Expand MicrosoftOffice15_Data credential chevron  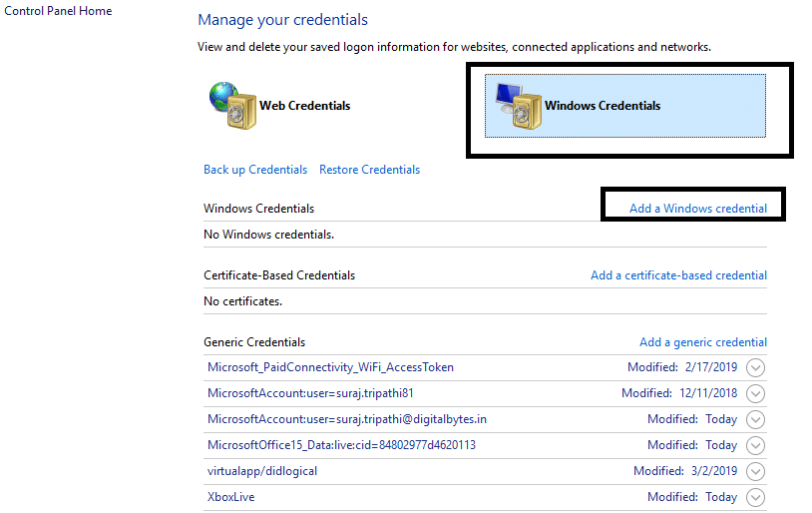click(x=755, y=446)
